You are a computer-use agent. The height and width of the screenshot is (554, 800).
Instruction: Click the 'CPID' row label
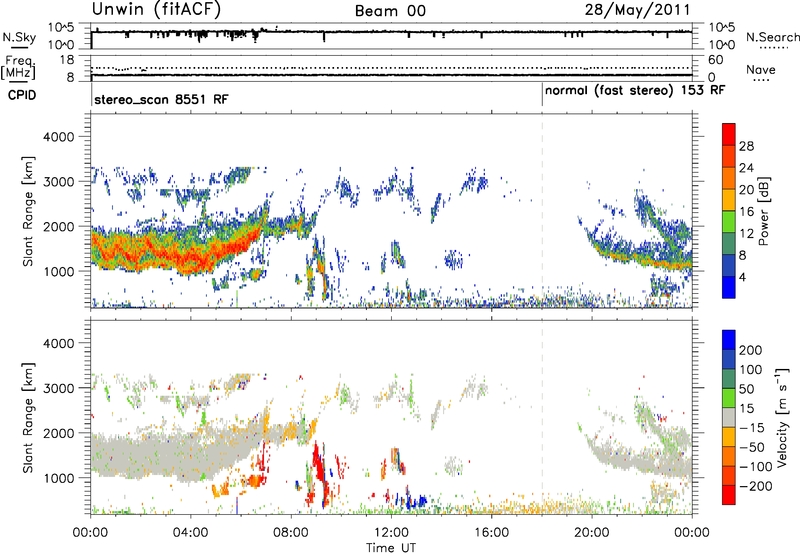click(x=22, y=95)
